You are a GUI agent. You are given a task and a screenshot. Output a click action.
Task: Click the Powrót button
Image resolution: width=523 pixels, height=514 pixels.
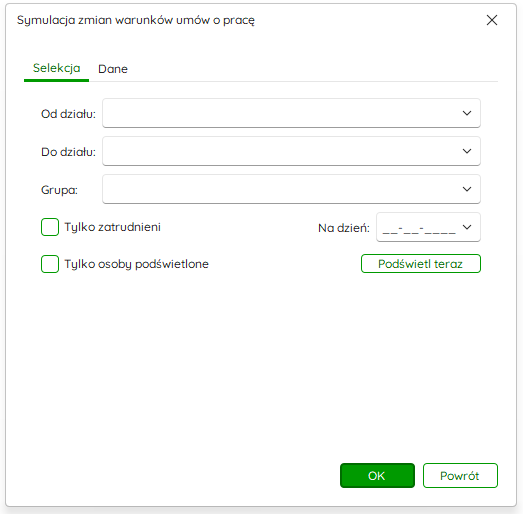point(460,476)
